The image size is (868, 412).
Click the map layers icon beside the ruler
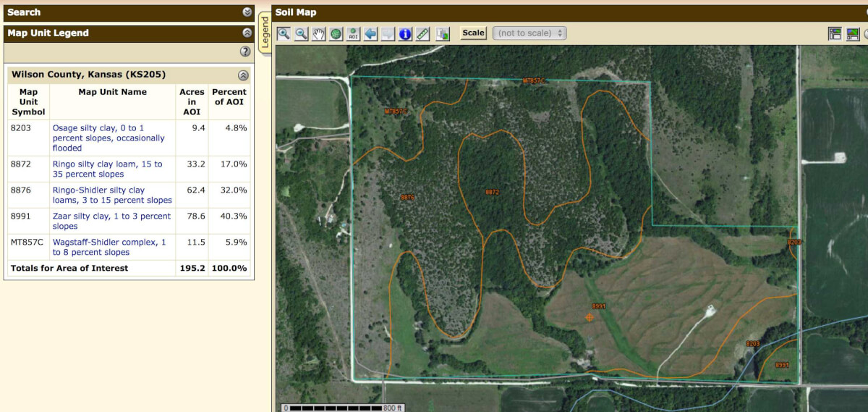[x=443, y=33]
